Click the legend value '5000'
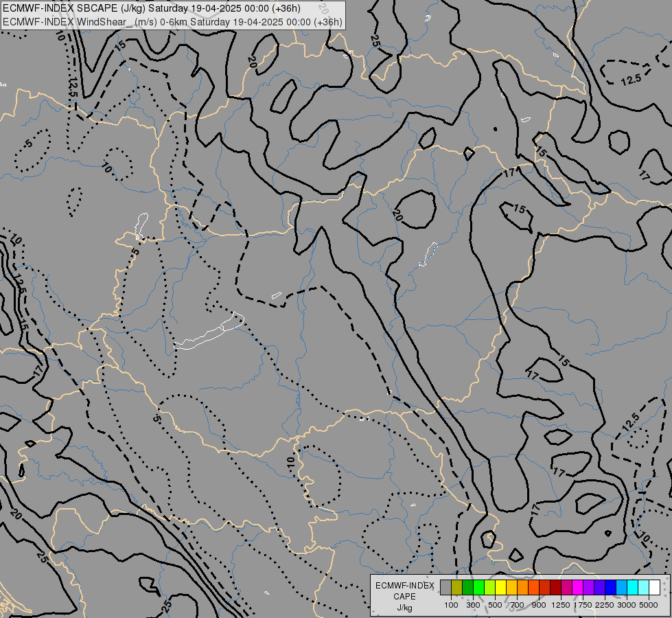This screenshot has height=618, width=672. click(x=649, y=605)
